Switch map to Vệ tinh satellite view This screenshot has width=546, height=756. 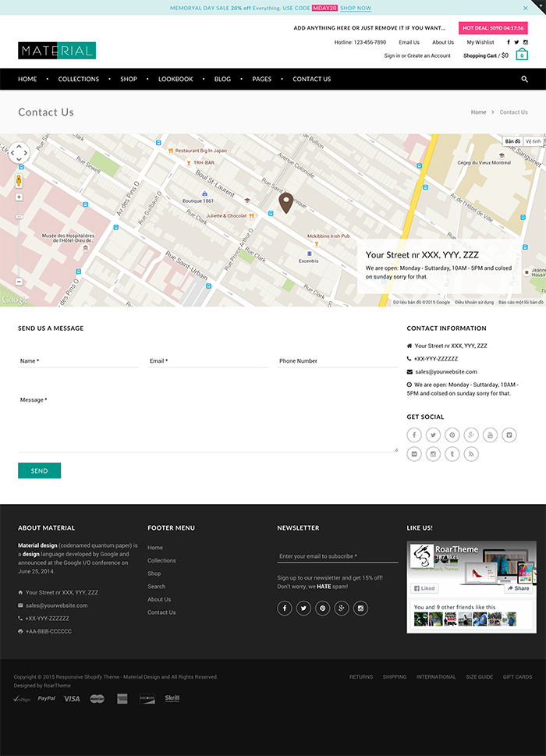[x=533, y=141]
